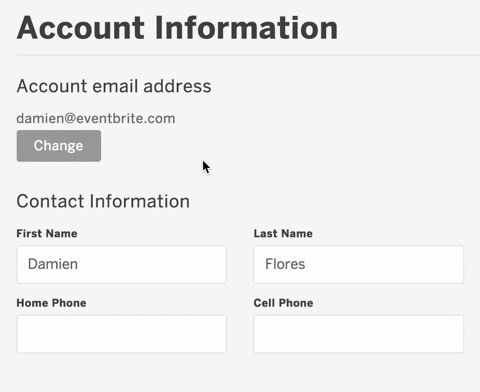Click the Change email button
This screenshot has width=480, height=392.
59,146
